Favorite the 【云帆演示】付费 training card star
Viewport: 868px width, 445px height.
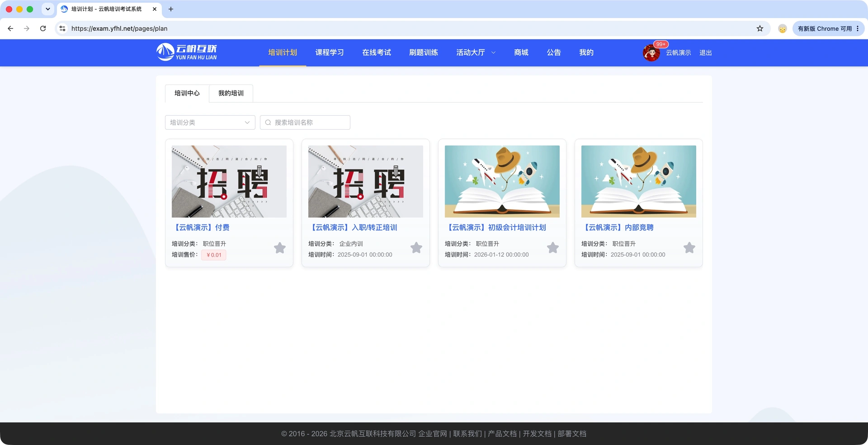[x=280, y=248]
